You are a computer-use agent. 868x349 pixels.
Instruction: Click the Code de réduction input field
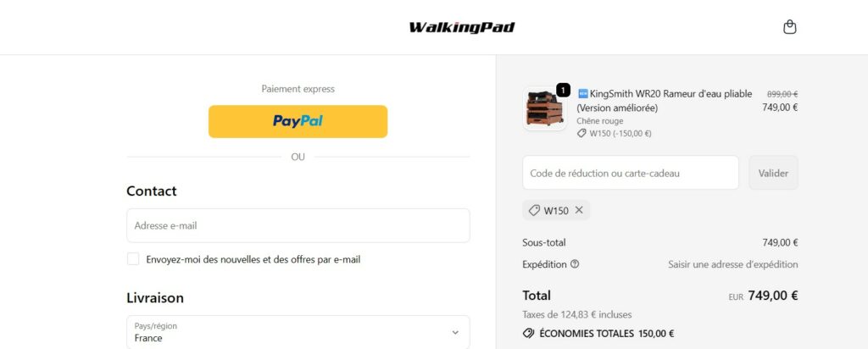tap(631, 173)
